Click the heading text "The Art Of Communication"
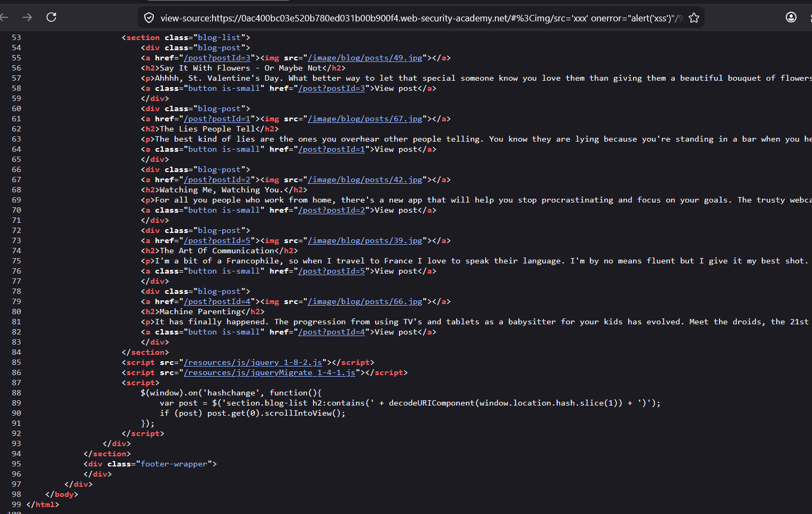 217,251
